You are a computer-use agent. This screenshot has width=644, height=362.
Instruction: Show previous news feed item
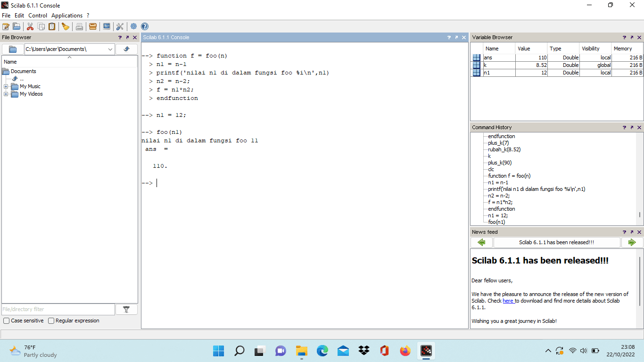(481, 242)
